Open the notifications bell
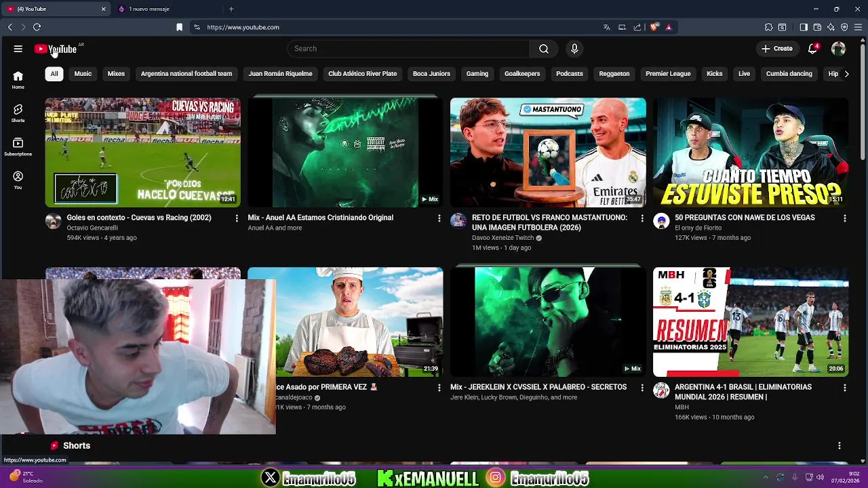The width and height of the screenshot is (868, 488). [812, 49]
